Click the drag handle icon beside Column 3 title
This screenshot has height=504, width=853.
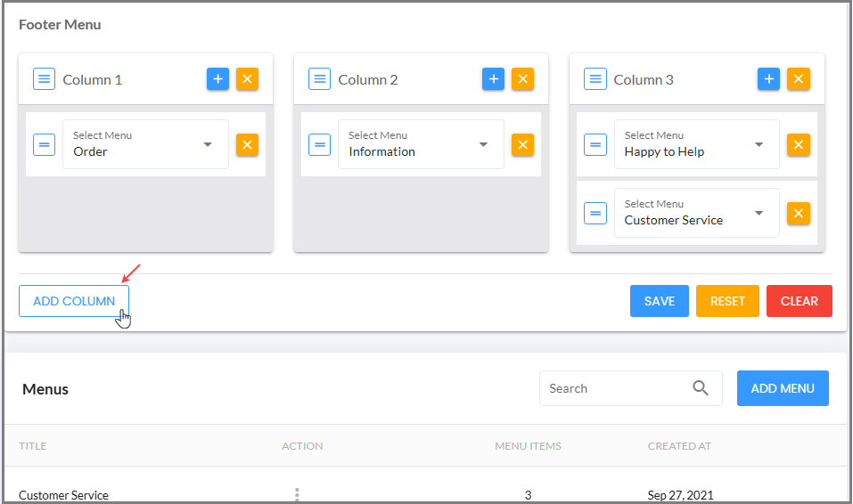coord(595,79)
